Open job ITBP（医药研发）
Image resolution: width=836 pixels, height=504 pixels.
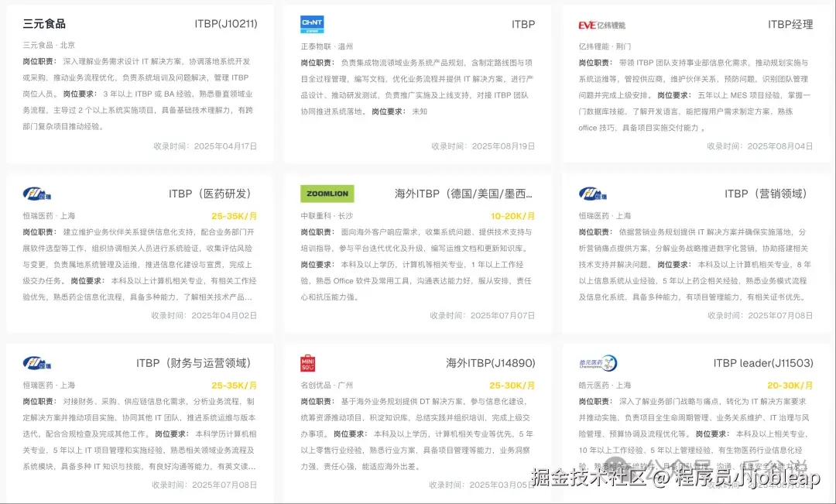pyautogui.click(x=211, y=194)
